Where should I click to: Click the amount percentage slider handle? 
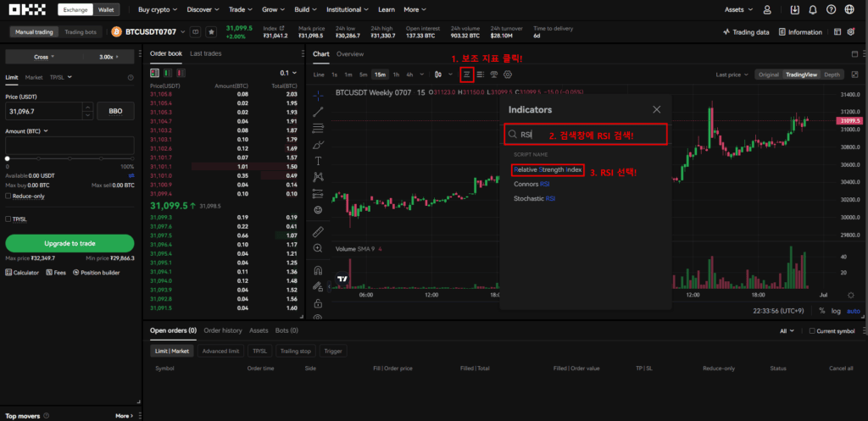tap(8, 158)
